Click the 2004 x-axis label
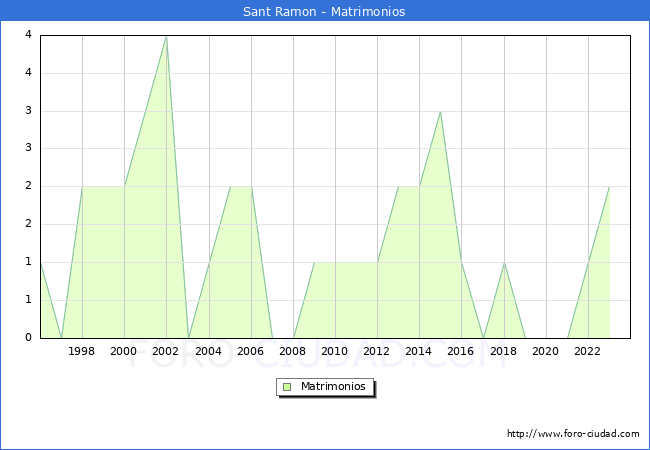Image resolution: width=650 pixels, height=450 pixels. (x=208, y=351)
